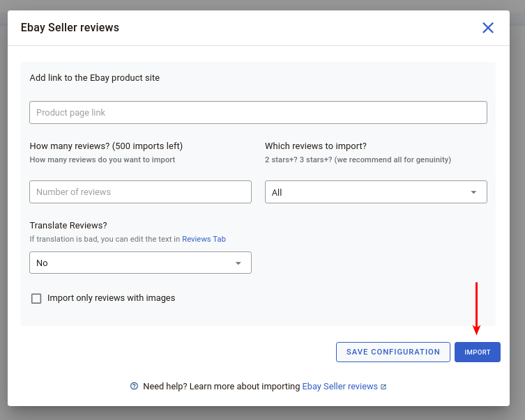Open the Reviews Tab link
The height and width of the screenshot is (420, 525).
tap(204, 239)
